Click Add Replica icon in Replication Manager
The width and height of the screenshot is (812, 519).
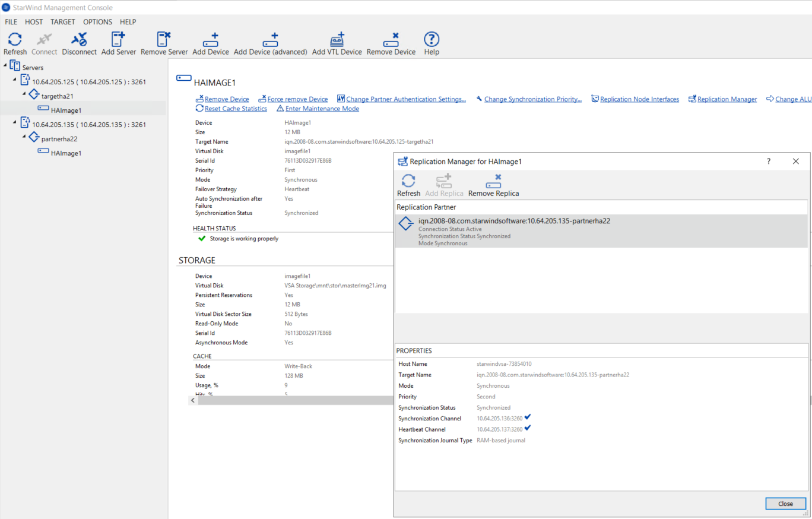click(x=444, y=181)
